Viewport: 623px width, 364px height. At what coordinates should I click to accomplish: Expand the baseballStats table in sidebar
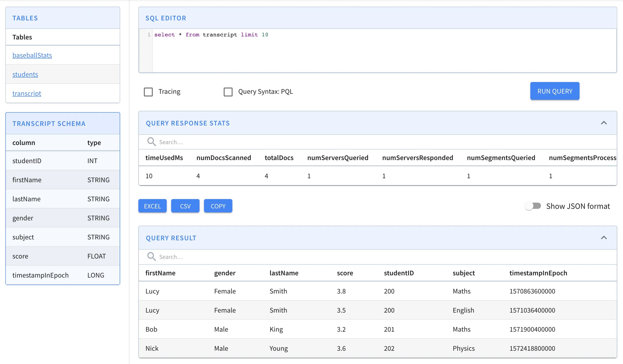click(32, 55)
